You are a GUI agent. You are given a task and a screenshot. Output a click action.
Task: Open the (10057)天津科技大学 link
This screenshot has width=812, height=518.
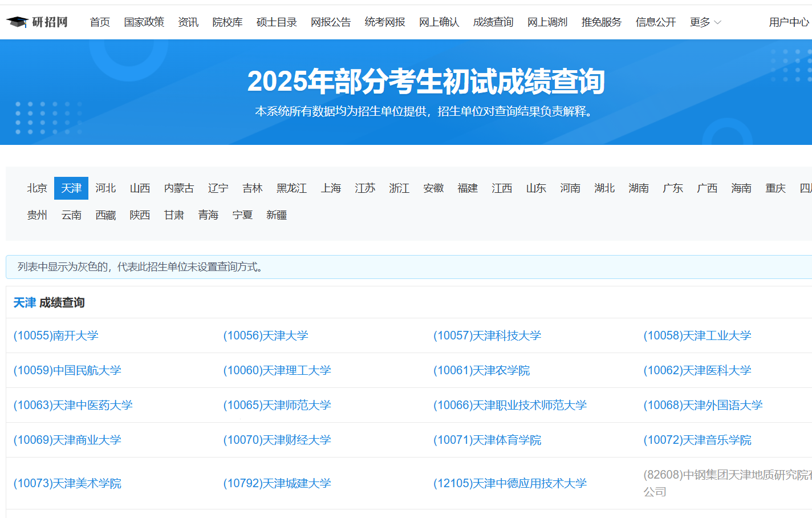click(x=488, y=335)
